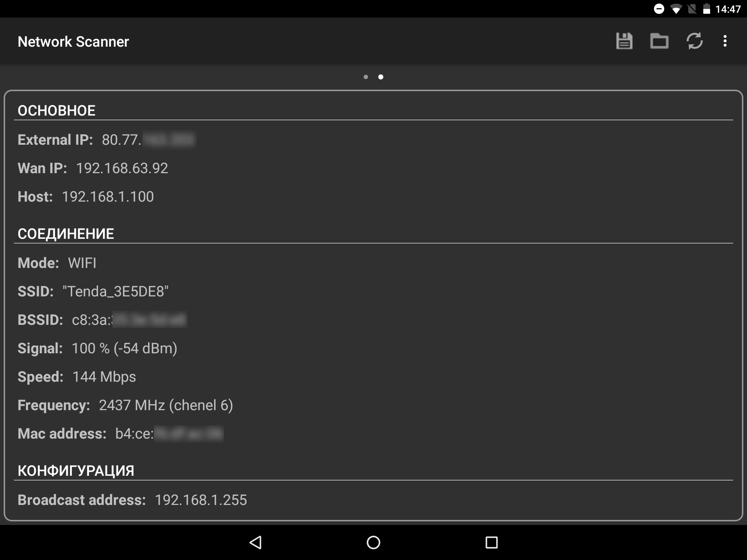This screenshot has width=747, height=560.
Task: Open the folder icon in toolbar
Action: 659,41
